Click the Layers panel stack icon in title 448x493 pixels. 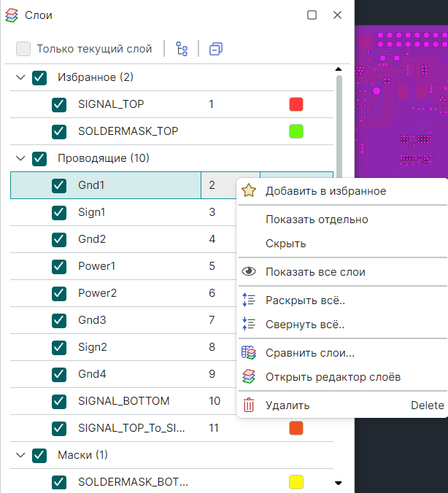[12, 15]
